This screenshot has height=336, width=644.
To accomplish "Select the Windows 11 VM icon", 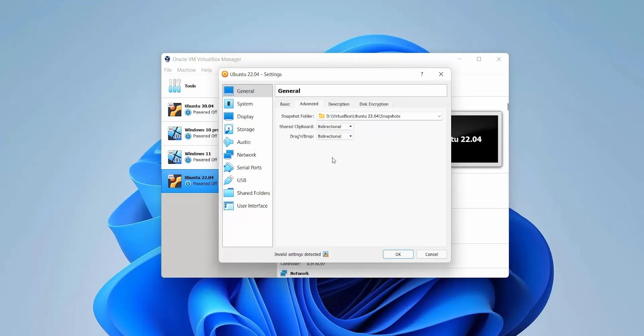I will (175, 157).
